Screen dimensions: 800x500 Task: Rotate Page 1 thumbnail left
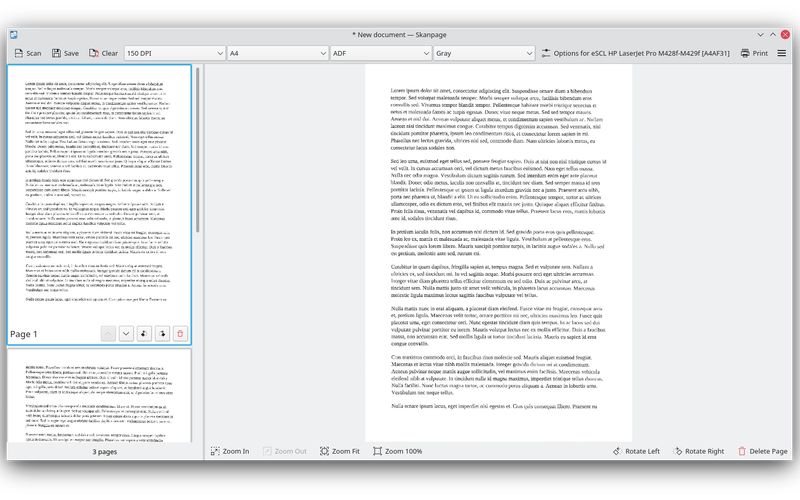144,334
